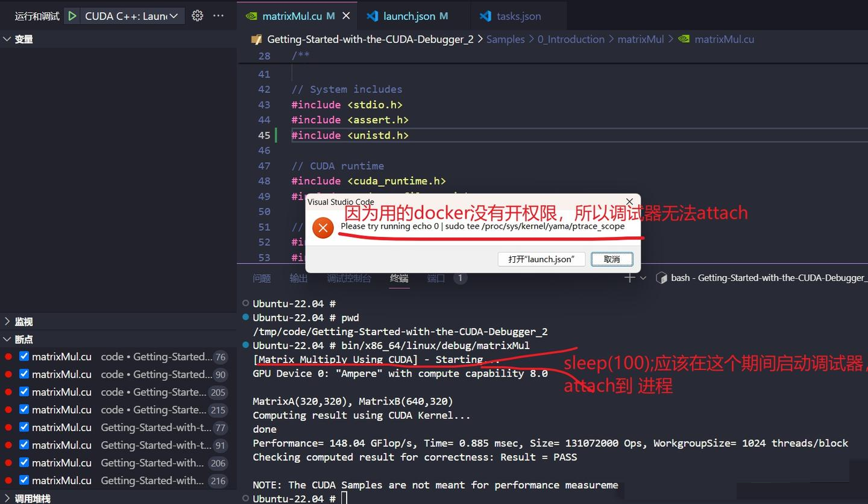Image resolution: width=868 pixels, height=504 pixels.
Task: Click the red breakpoint dot for line 76
Action: [x=8, y=356]
